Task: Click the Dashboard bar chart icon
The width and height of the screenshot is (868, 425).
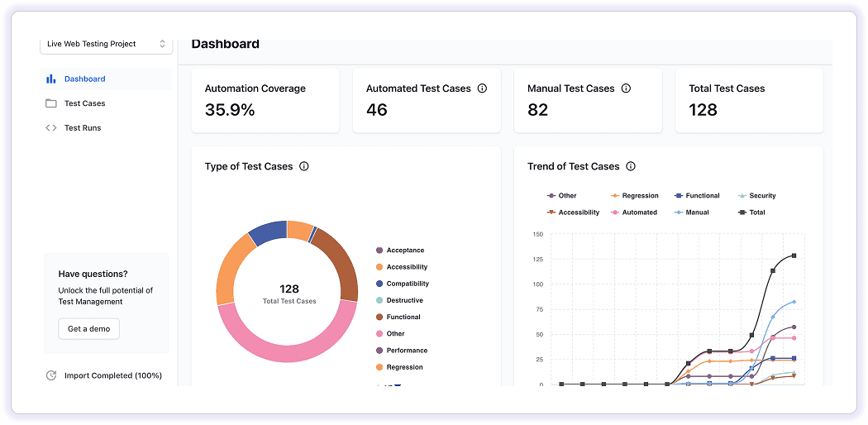Action: (x=51, y=79)
